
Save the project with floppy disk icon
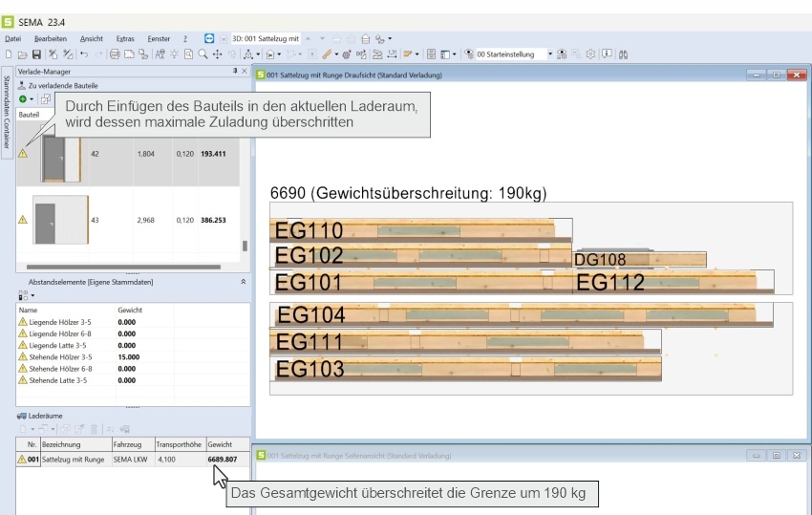click(x=36, y=54)
